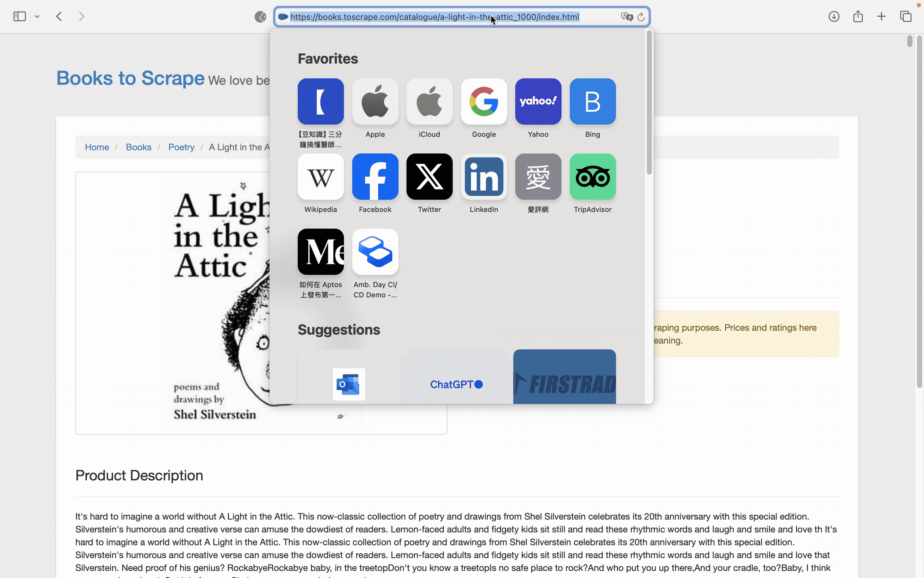Viewport: 924px width, 578px height.
Task: Click the privacy shield icon beside address bar
Action: point(261,17)
